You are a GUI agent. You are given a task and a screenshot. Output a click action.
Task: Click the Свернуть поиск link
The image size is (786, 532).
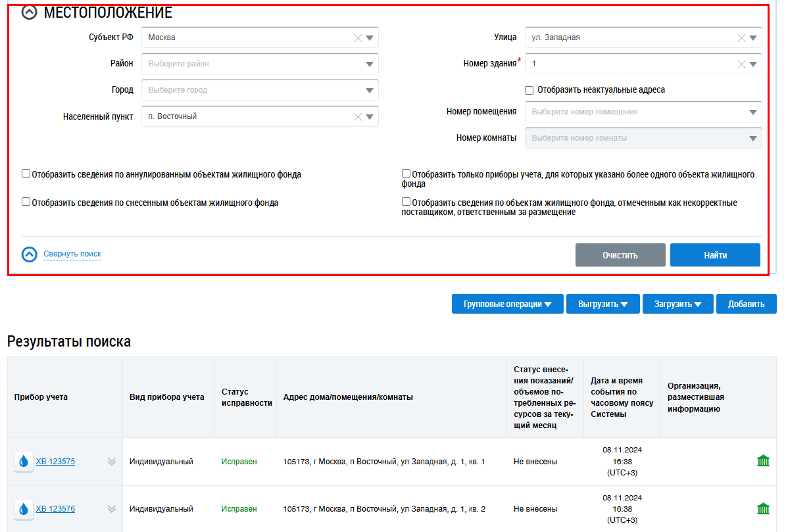pyautogui.click(x=72, y=254)
